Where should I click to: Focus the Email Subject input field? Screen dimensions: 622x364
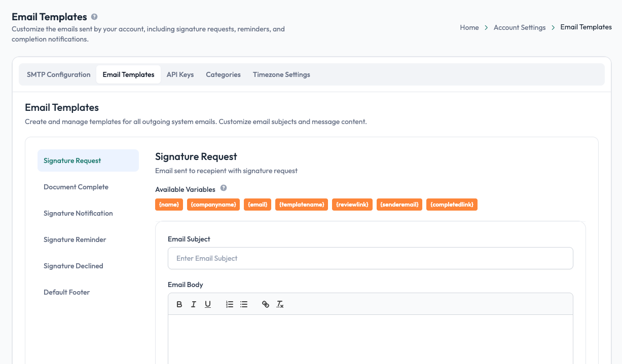pos(371,258)
